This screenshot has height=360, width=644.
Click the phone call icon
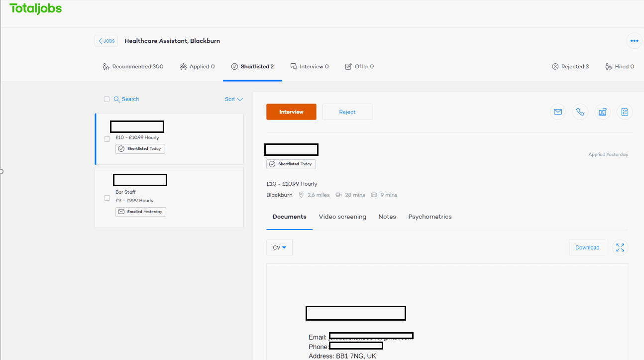(580, 112)
